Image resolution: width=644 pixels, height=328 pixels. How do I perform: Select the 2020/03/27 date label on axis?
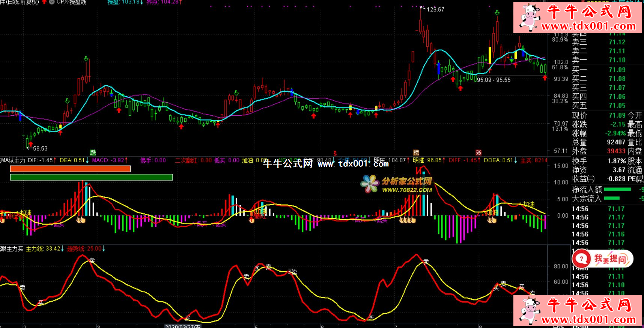[x=182, y=326]
